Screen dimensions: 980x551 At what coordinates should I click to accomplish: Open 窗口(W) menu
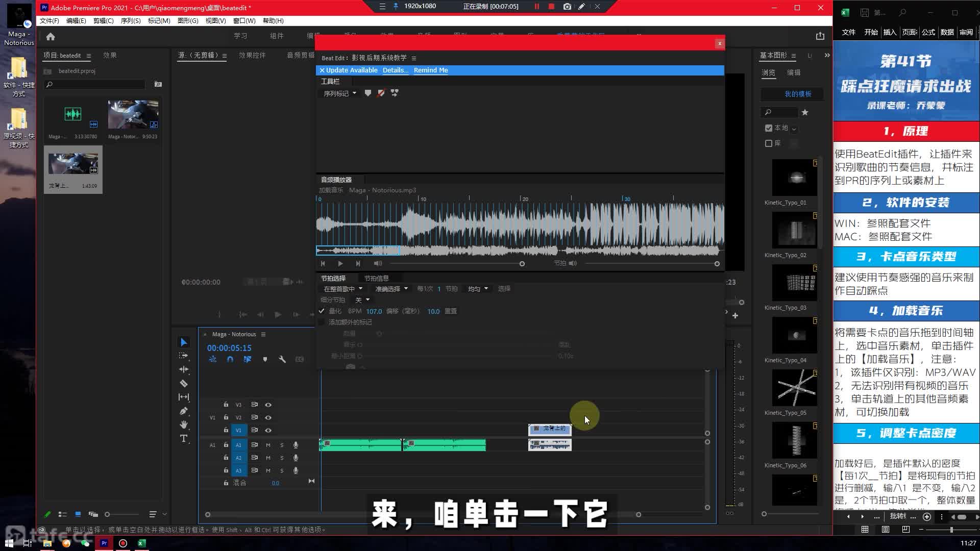pyautogui.click(x=244, y=21)
